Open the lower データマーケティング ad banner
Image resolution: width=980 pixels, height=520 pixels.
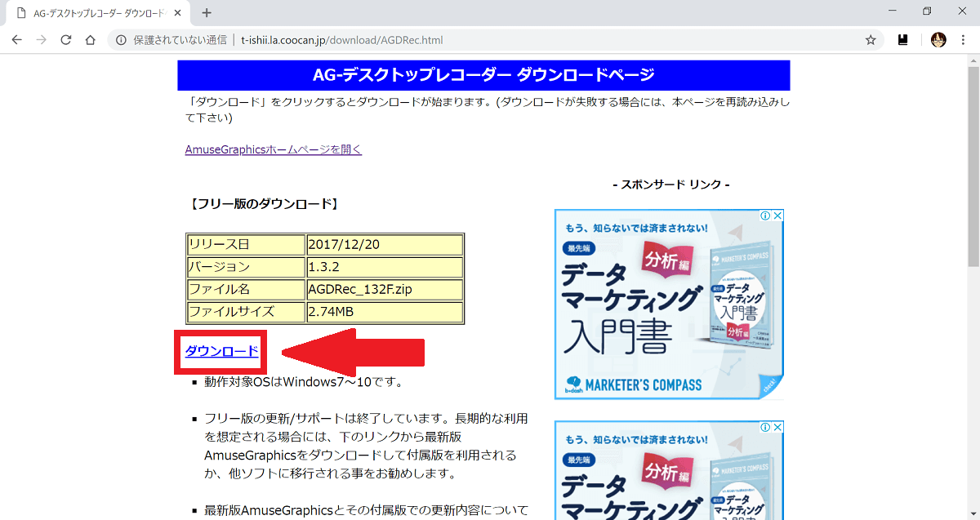669,470
